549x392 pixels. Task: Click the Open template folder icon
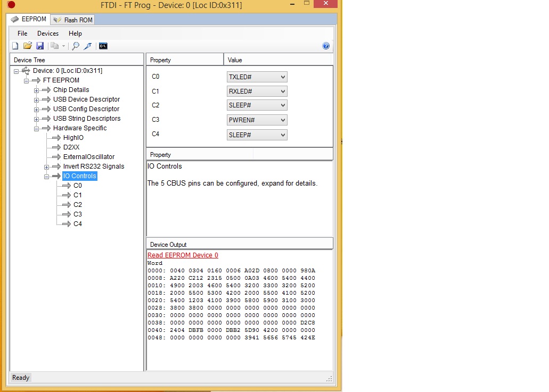28,46
